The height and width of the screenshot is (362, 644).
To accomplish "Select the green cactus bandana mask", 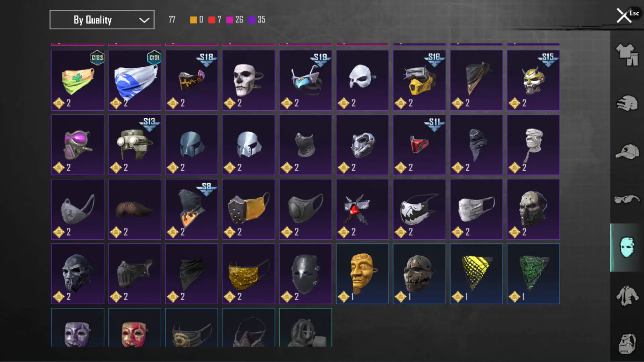I will click(x=77, y=80).
